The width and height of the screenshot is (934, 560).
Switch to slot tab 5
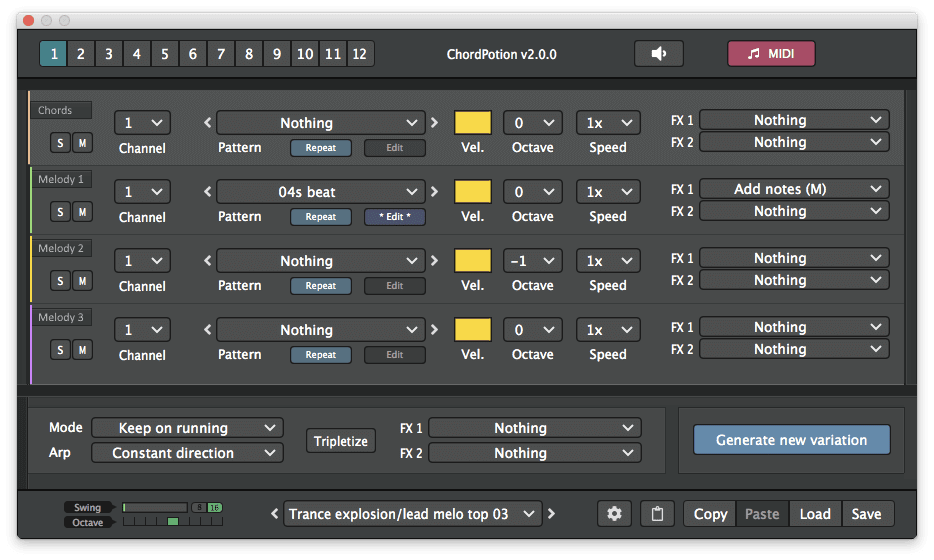click(x=164, y=54)
